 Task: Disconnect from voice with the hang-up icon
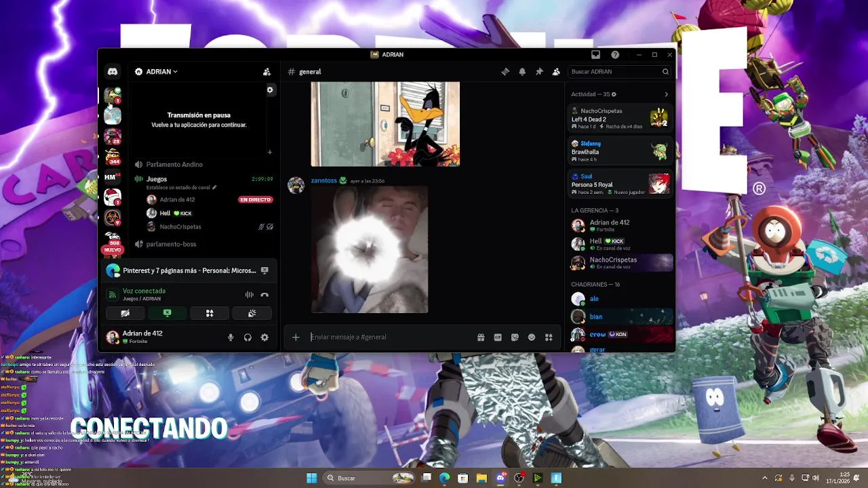264,295
